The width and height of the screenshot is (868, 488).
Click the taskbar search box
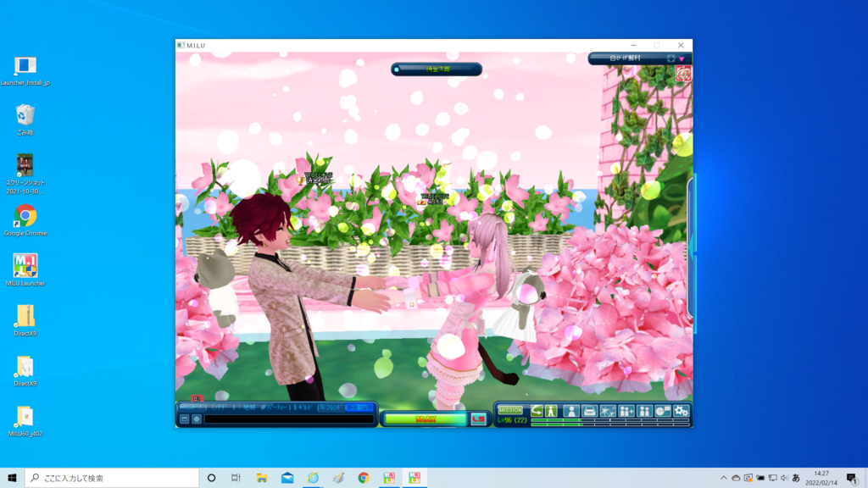point(112,478)
